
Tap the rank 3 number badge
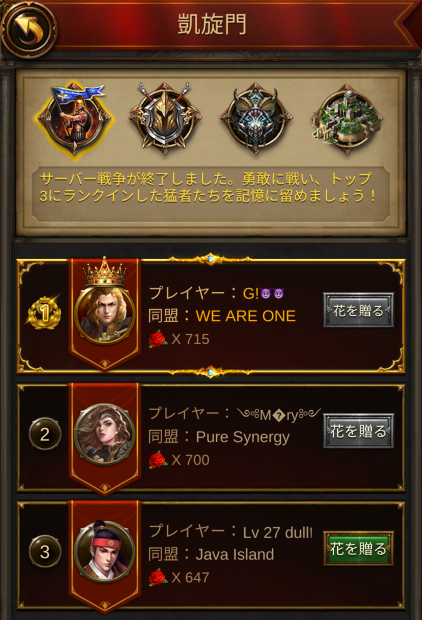coord(45,551)
